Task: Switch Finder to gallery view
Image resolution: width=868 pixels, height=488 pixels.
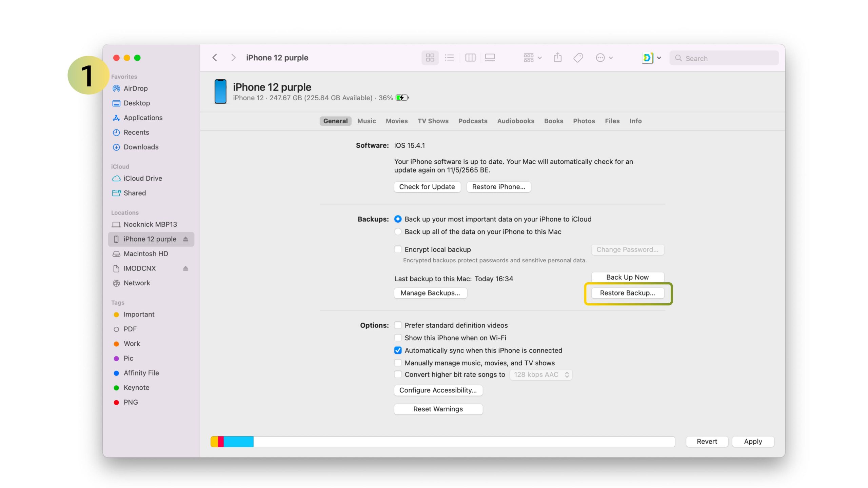Action: pyautogui.click(x=490, y=58)
